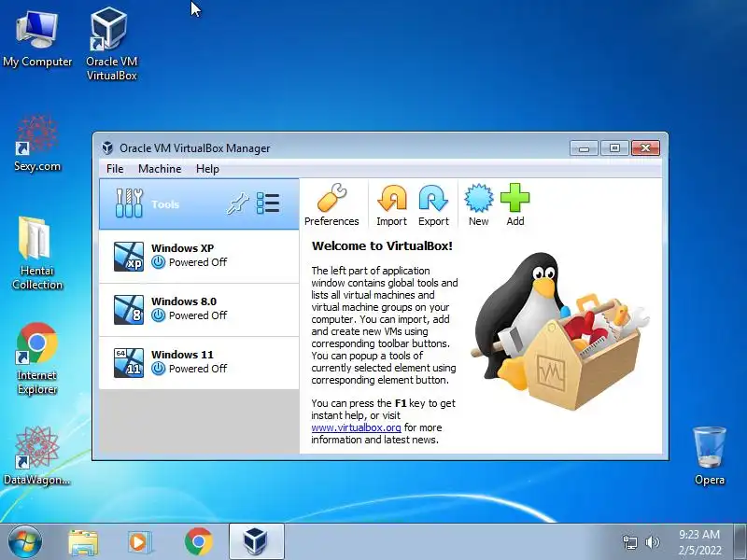This screenshot has height=560, width=747.
Task: Click the VirtualBox taskbar button
Action: (256, 541)
